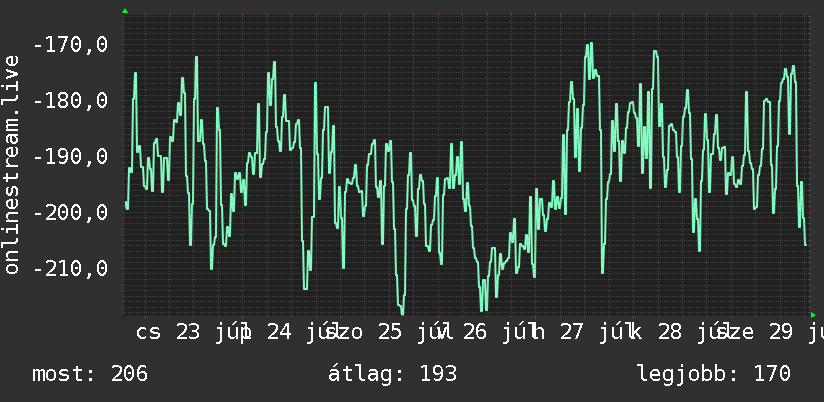This screenshot has width=824, height=402.
Task: Click the '26' date tick label
Action: click(x=475, y=332)
